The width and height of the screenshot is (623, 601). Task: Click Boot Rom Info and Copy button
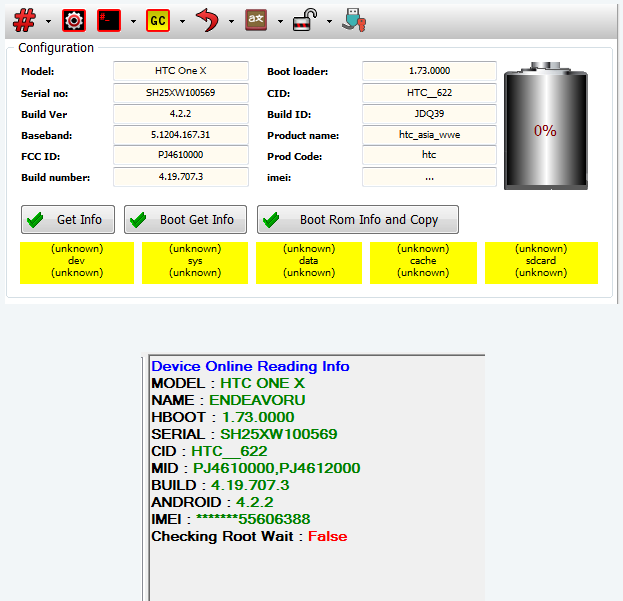[358, 220]
